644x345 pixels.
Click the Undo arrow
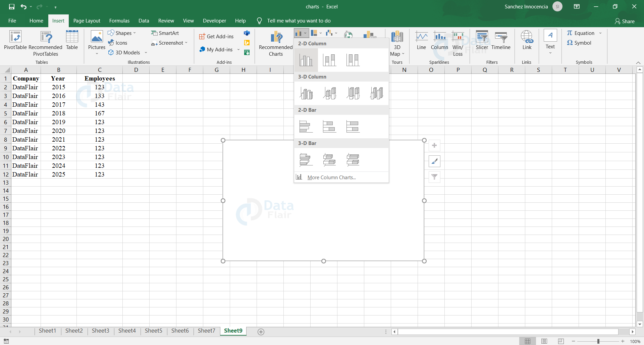[23, 7]
